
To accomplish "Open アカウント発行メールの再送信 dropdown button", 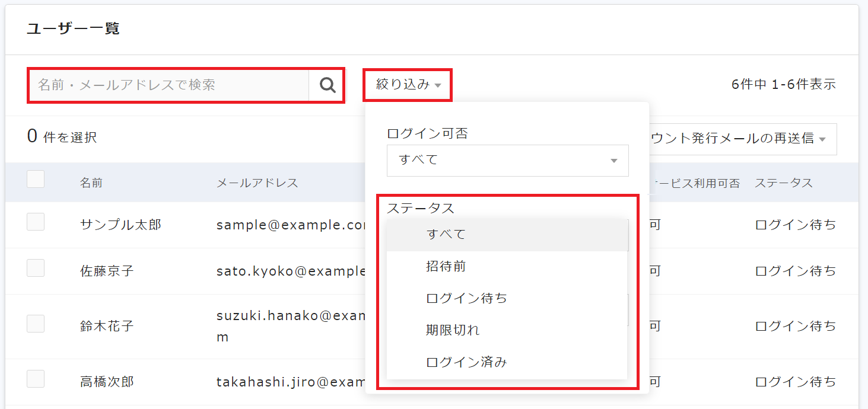I will click(x=743, y=139).
